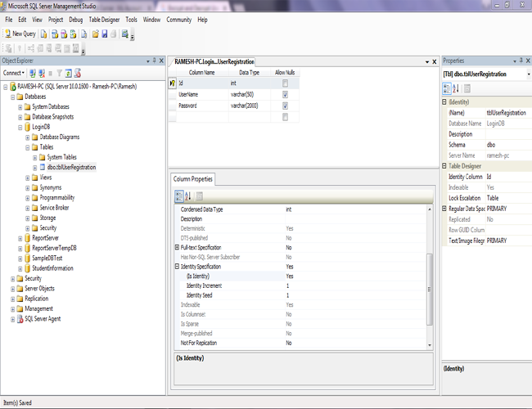Click the Open File folder icon
Viewport: 532px width, 409px height.
(x=95, y=34)
